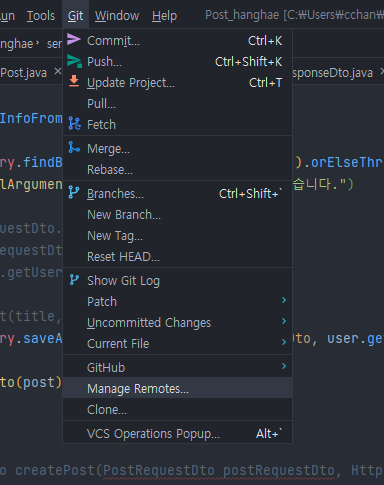Choose Rebase... from the Git menu
384x485 pixels.
coord(178,170)
